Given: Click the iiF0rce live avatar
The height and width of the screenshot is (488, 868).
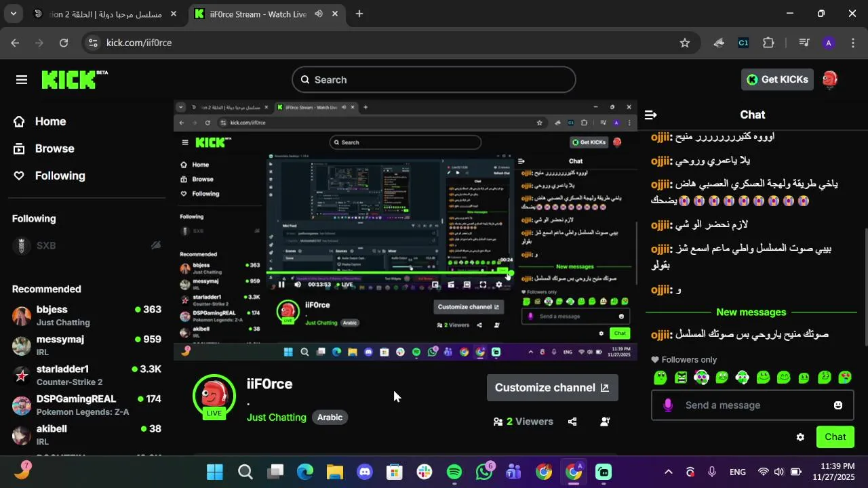Looking at the screenshot, I should click(x=214, y=396).
